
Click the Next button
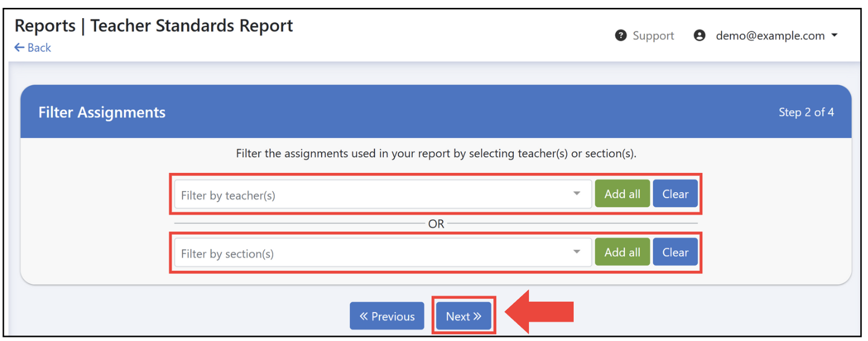tap(464, 316)
